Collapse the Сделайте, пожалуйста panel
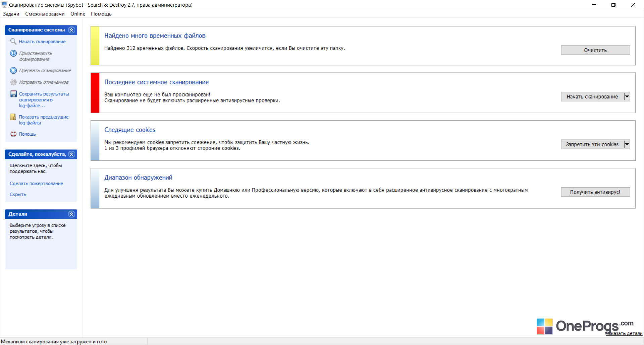Viewport: 644px width, 345px height. tap(71, 154)
